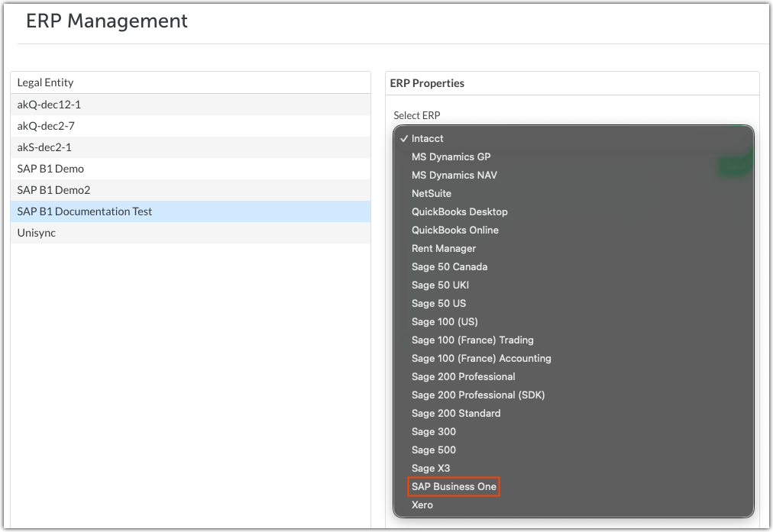Viewport: 773px width, 532px height.
Task: Pick QuickBooks Desktop in the ERP list
Action: (x=574, y=212)
